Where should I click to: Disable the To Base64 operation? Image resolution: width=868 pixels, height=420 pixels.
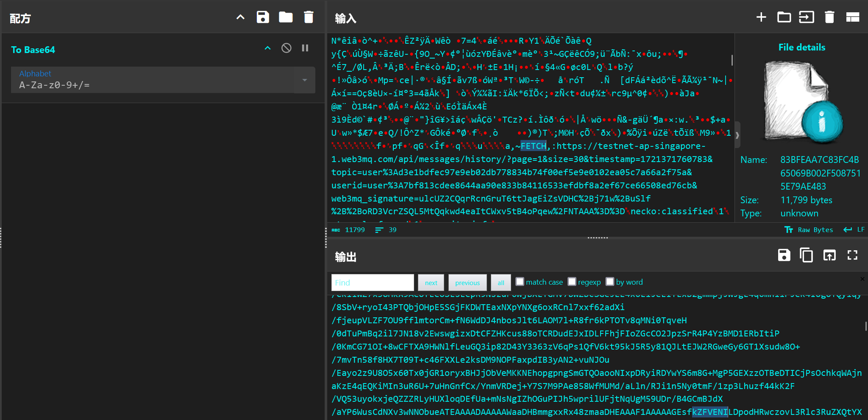coord(287,48)
